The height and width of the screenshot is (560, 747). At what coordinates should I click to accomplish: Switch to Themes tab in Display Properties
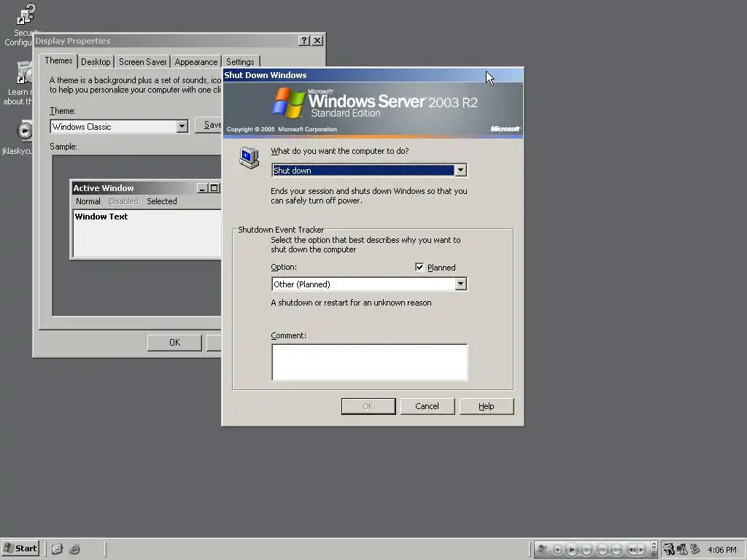[58, 61]
